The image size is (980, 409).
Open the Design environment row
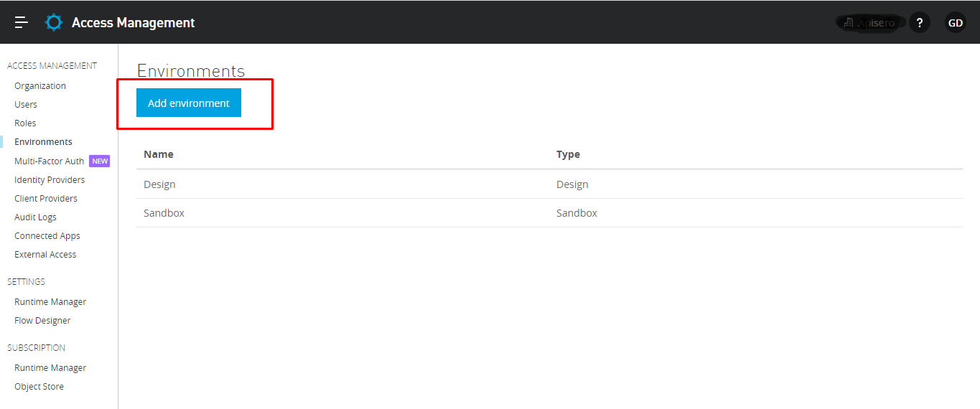coord(159,184)
